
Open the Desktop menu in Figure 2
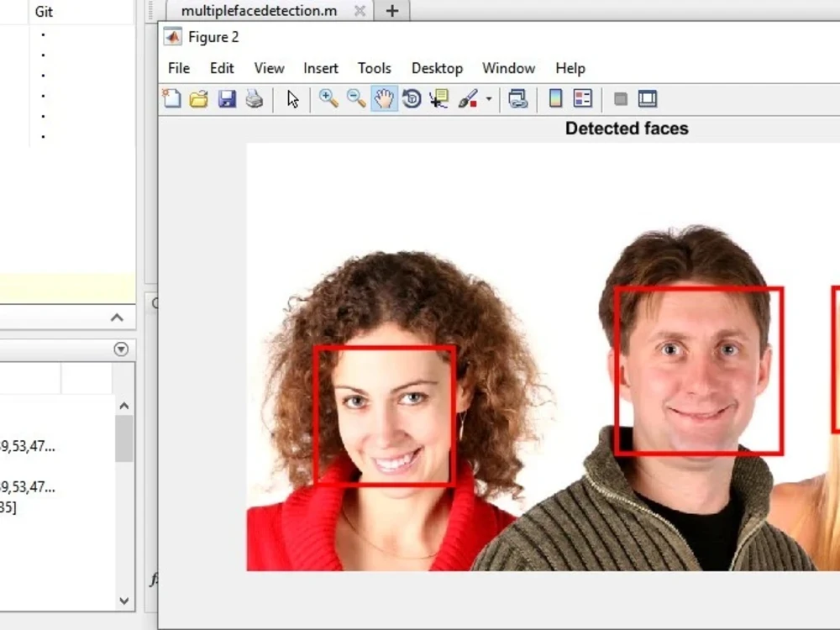pos(437,69)
